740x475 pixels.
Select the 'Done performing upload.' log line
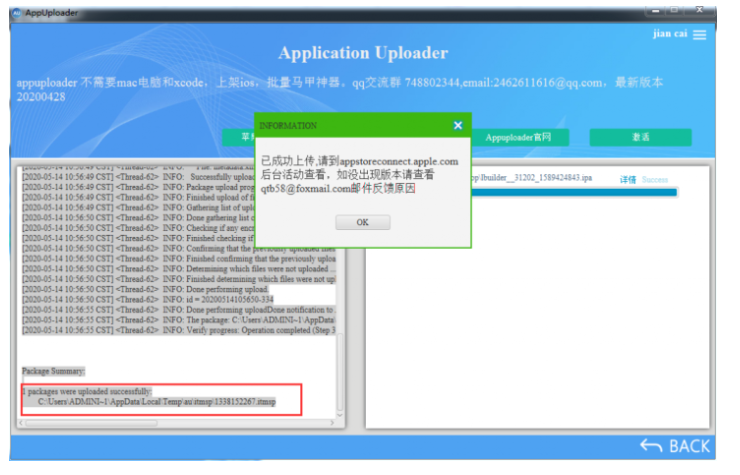[x=145, y=289]
